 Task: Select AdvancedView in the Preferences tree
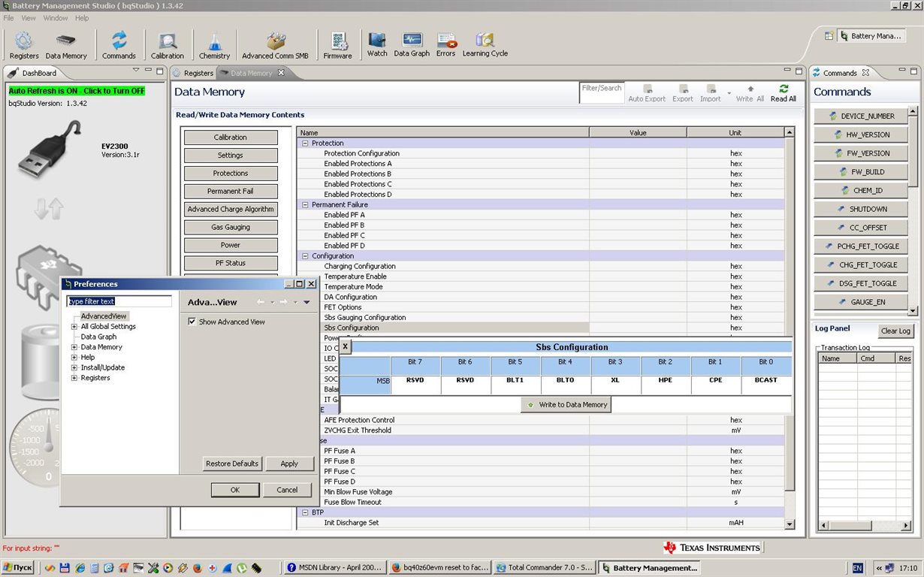tap(104, 316)
